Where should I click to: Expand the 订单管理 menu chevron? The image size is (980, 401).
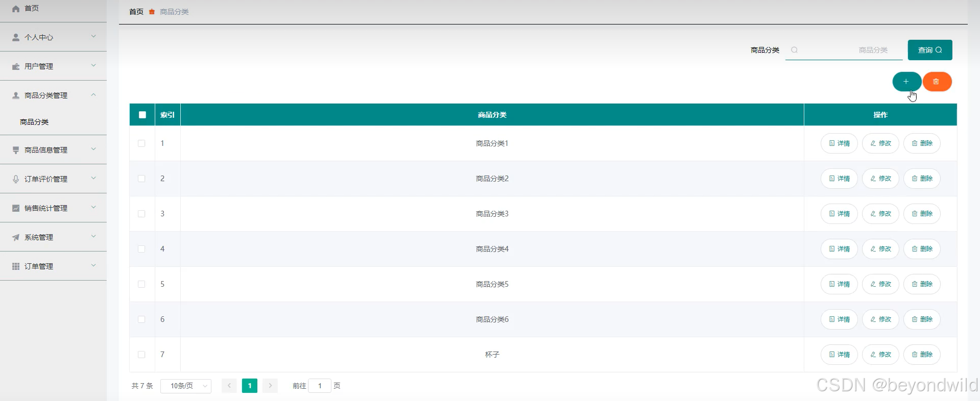click(x=93, y=265)
